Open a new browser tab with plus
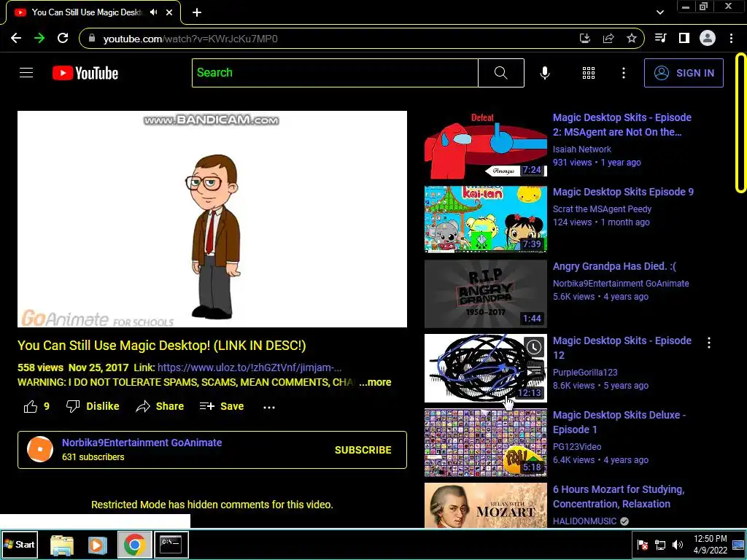747x560 pixels. pyautogui.click(x=197, y=13)
